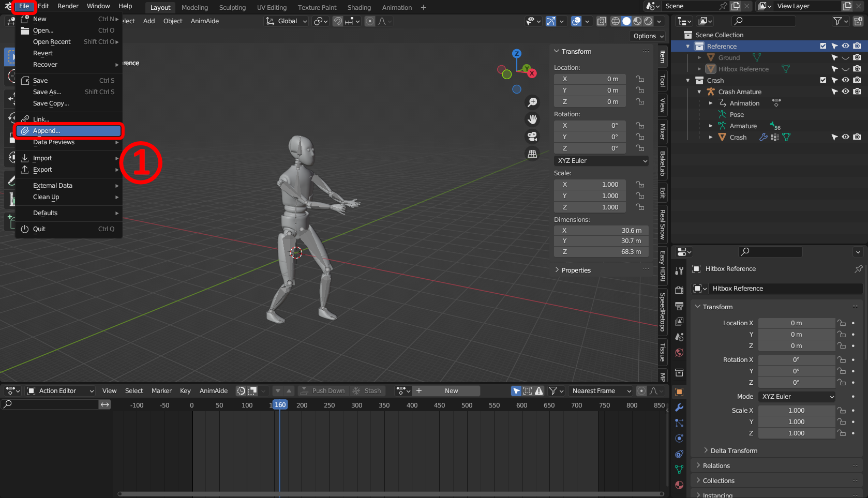Click the Push Down action button
The height and width of the screenshot is (498, 868).
323,391
